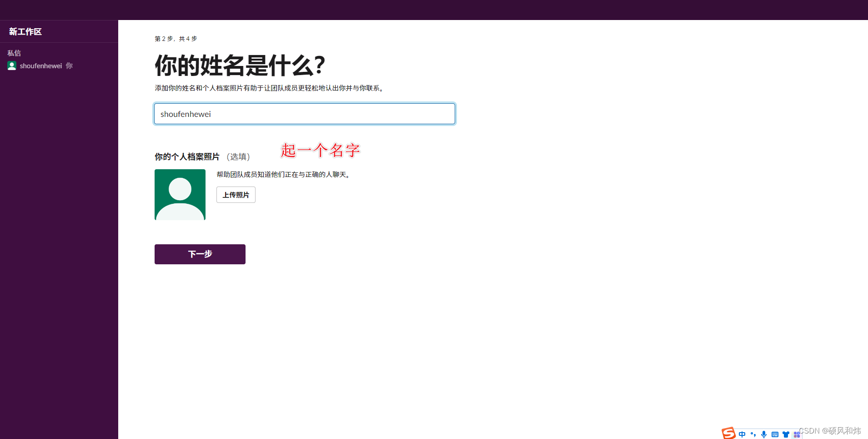Toggle Chinese input mode 中 icon

(742, 434)
